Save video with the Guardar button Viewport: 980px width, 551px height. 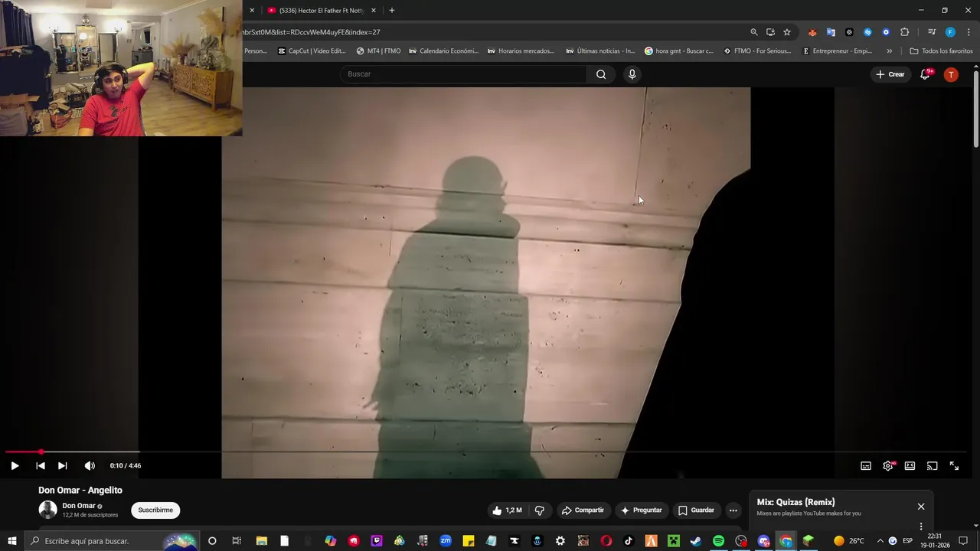click(x=696, y=510)
